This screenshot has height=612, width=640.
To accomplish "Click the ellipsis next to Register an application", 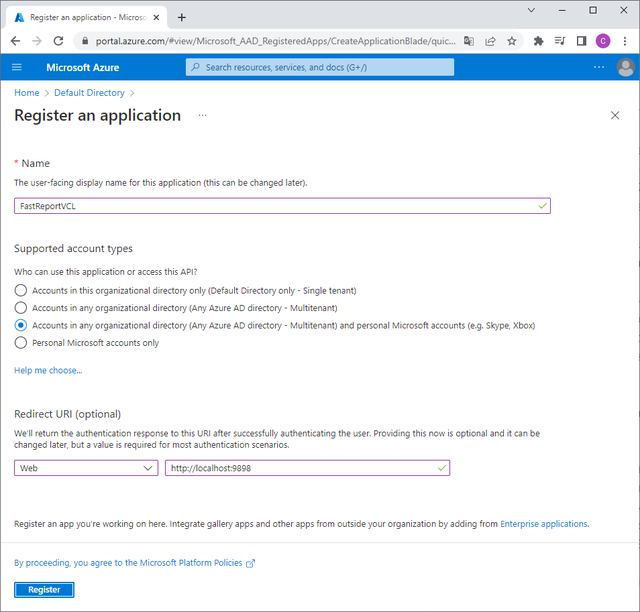I will 202,116.
